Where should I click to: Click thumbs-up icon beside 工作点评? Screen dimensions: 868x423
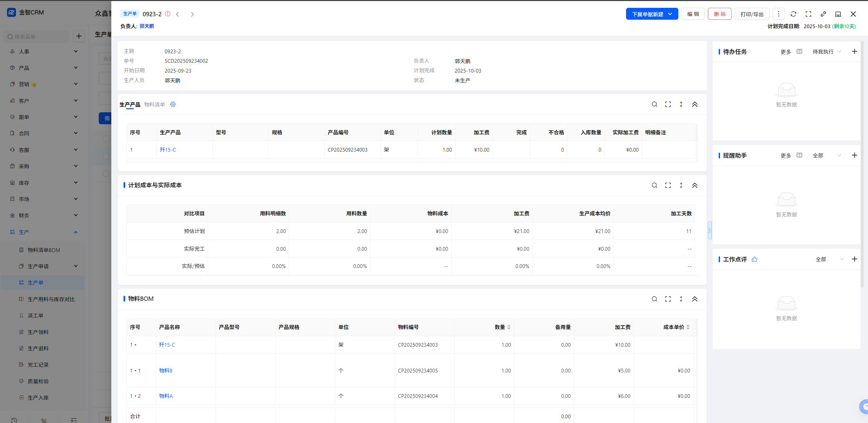tap(754, 259)
